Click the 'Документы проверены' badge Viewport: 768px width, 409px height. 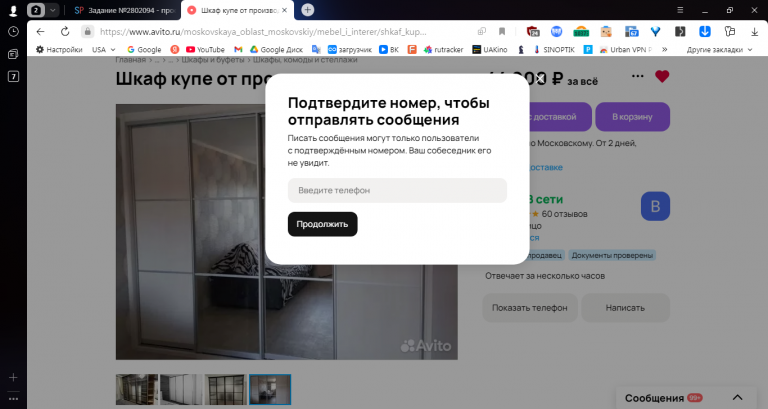612,255
